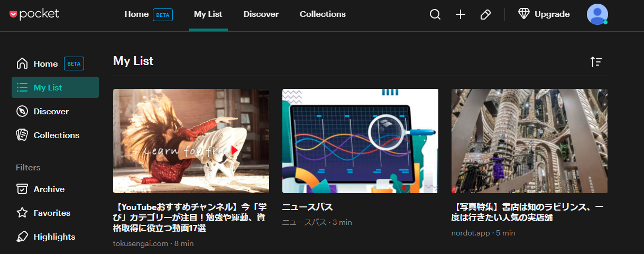644x254 pixels.
Task: Open Home tab in top navigation
Action: [x=136, y=14]
